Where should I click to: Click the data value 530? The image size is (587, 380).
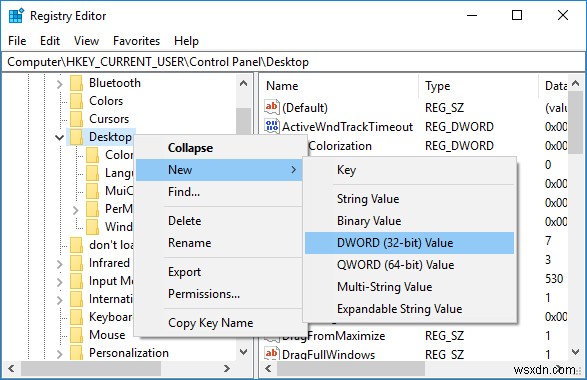[x=554, y=279]
